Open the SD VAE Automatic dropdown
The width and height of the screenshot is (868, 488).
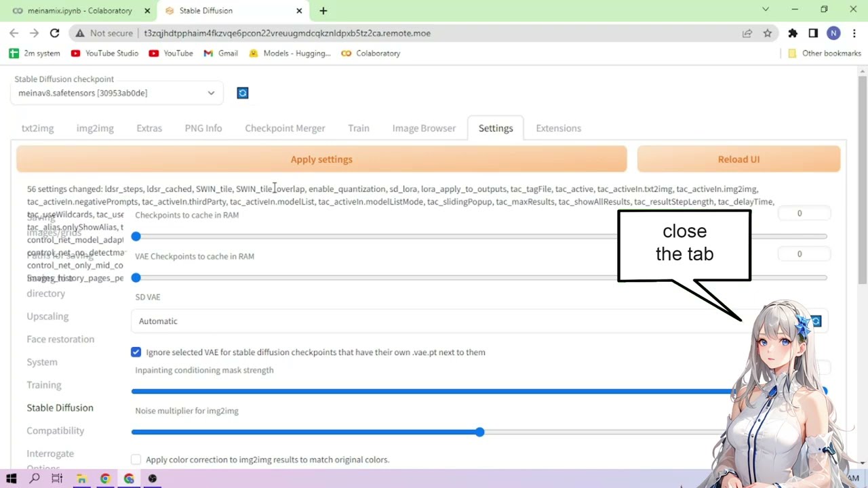468,321
